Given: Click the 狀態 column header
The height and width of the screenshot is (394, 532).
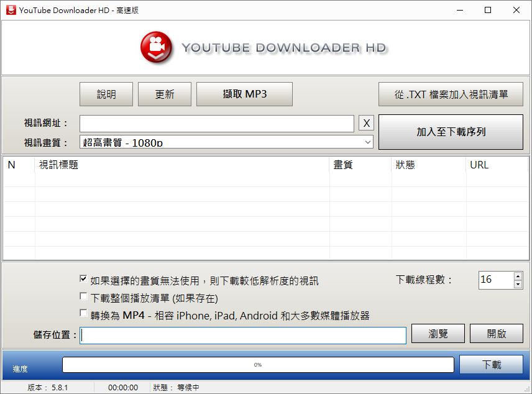Looking at the screenshot, I should tap(429, 165).
